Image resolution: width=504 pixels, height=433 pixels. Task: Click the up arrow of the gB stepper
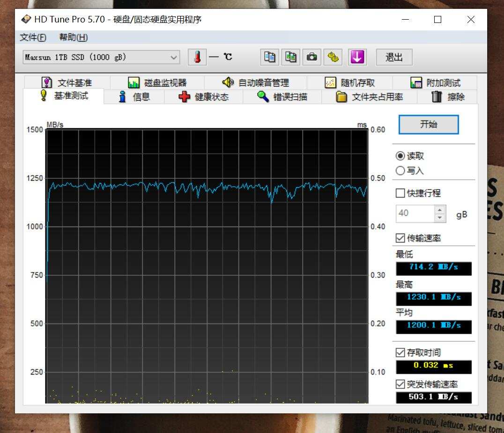(x=439, y=211)
